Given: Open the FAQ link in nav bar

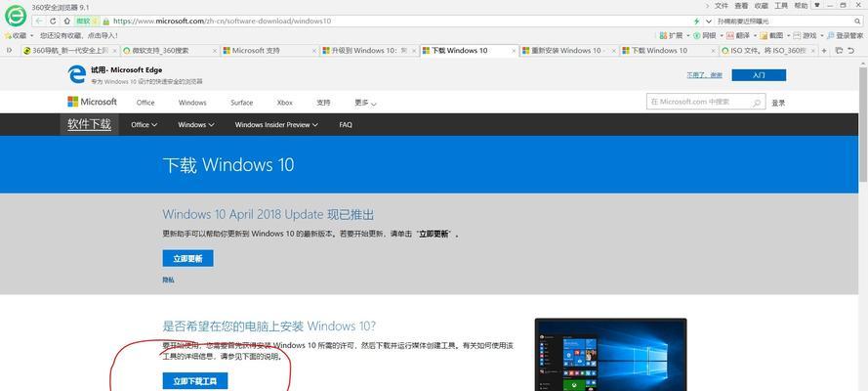Looking at the screenshot, I should (x=346, y=124).
